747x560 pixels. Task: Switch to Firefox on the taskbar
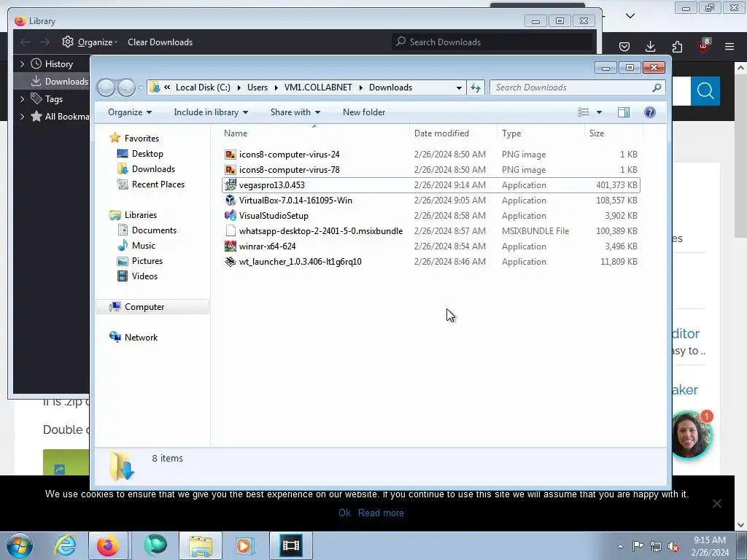tap(108, 545)
